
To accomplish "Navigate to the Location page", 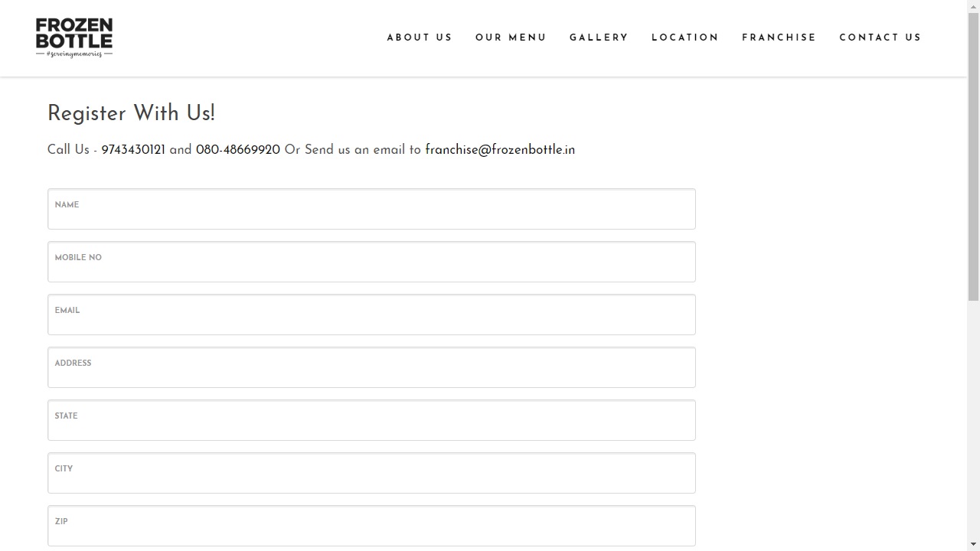I will pos(685,37).
